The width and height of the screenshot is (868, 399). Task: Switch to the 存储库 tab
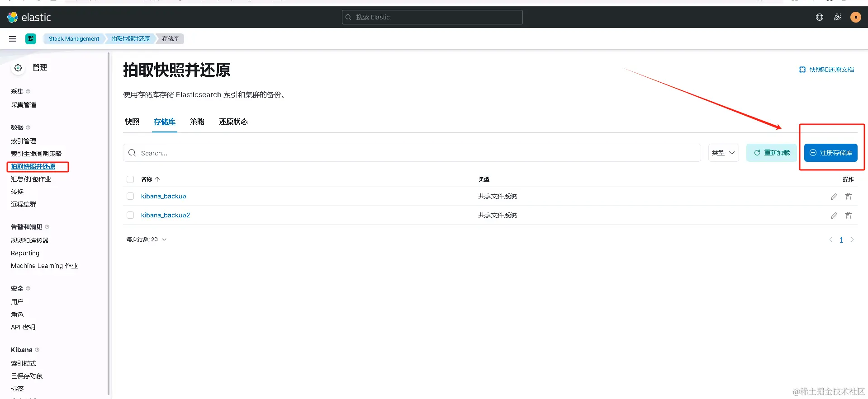pos(165,122)
